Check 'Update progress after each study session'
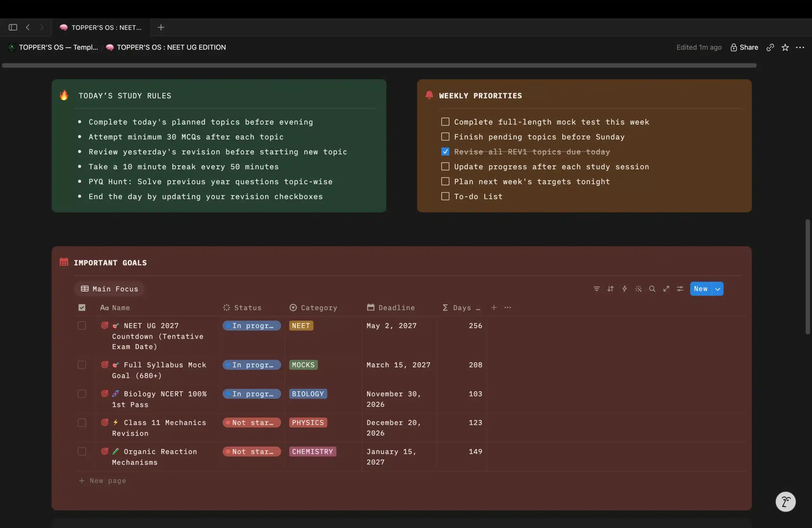812x528 pixels. [445, 166]
